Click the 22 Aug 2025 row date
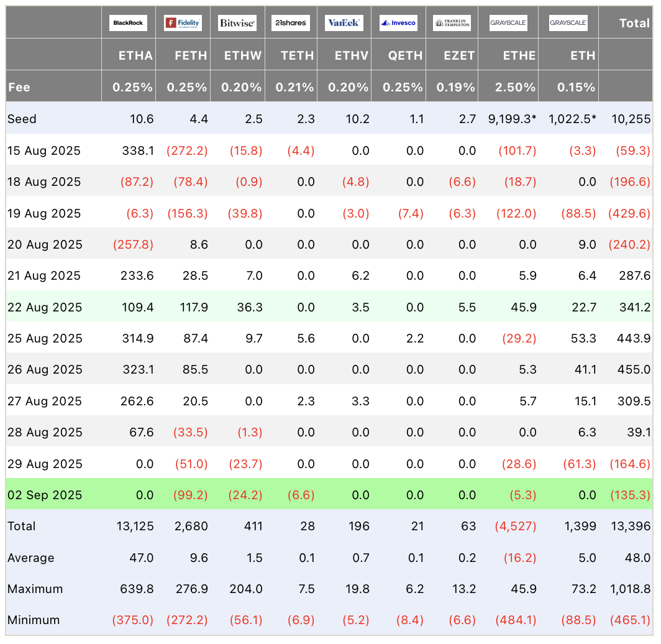This screenshot has height=644, width=661. tap(44, 307)
